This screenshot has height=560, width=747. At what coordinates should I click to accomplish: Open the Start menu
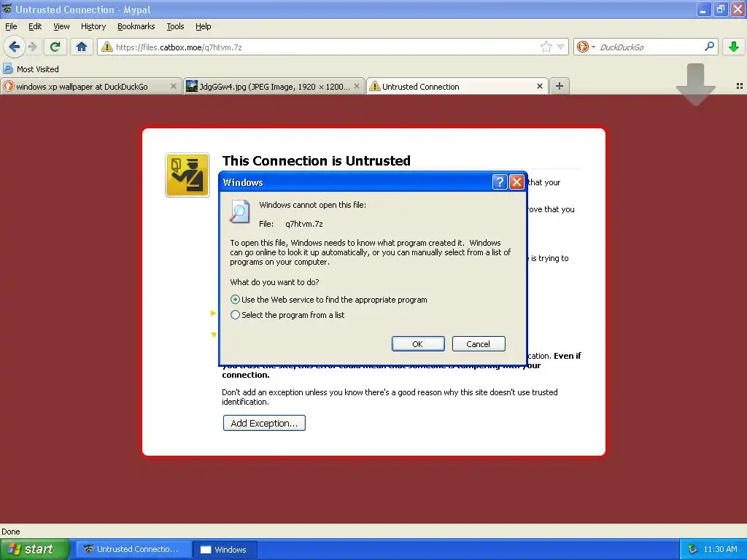tap(34, 549)
